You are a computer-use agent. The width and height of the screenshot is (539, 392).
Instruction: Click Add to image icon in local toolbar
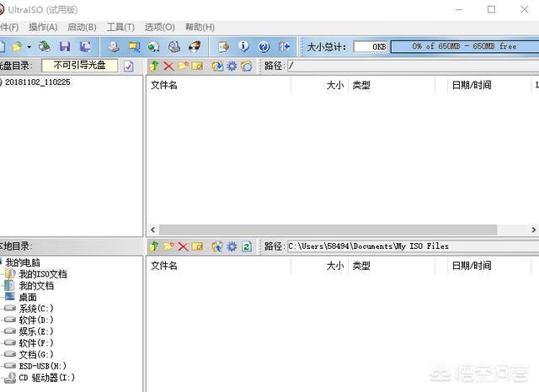(217, 246)
